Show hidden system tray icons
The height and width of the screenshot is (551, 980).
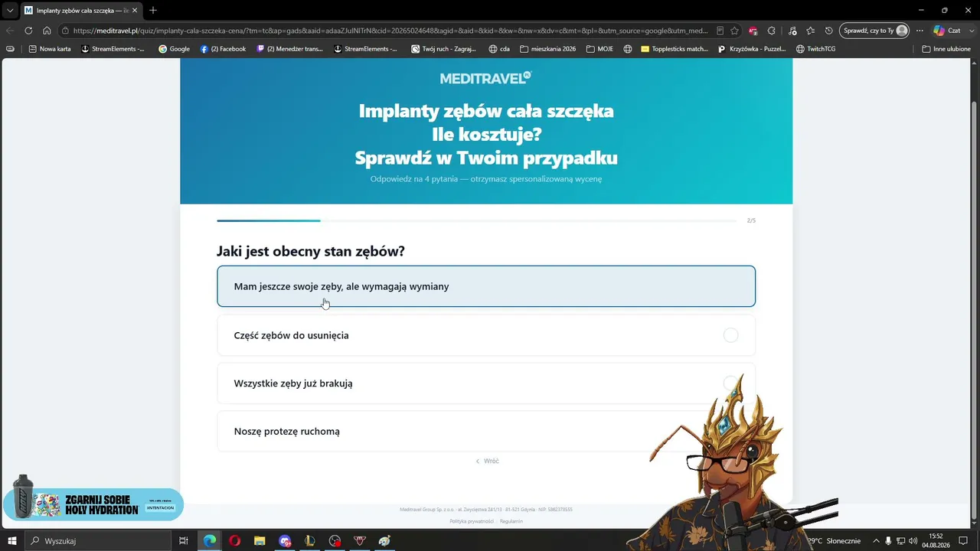[x=876, y=541]
